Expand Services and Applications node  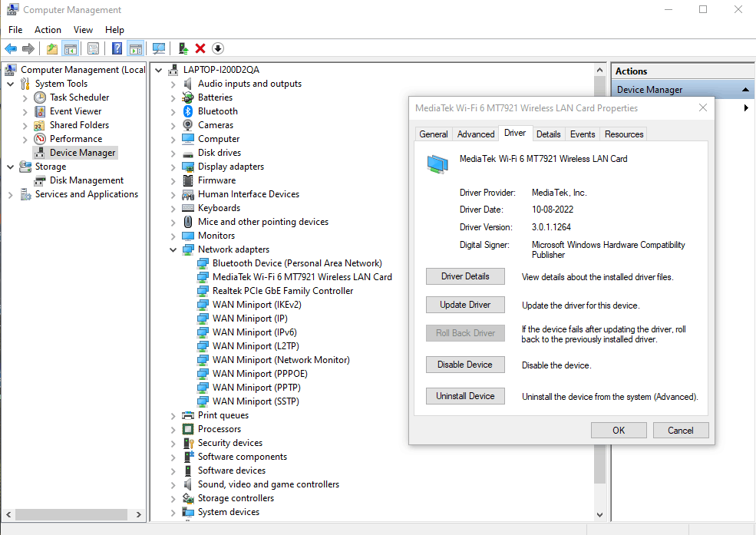click(11, 195)
